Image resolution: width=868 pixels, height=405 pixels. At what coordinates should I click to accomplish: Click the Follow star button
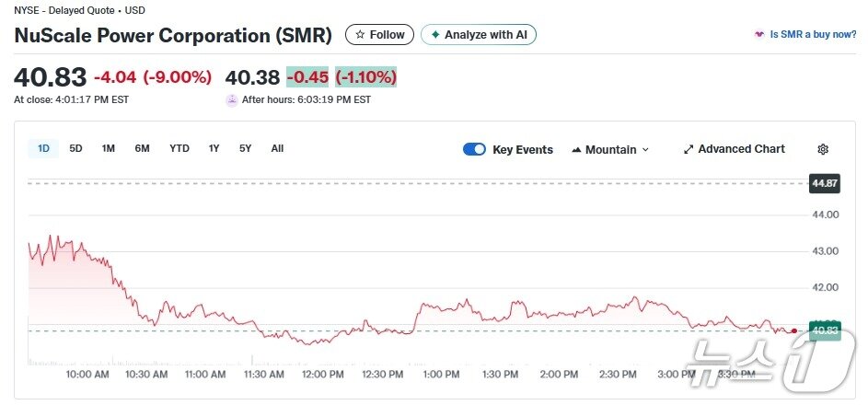(x=379, y=35)
